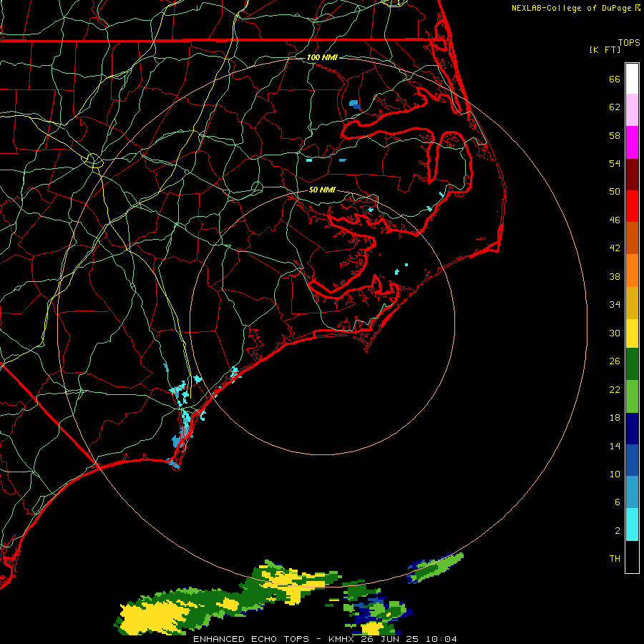Click the dark red legend swatch

632,175
